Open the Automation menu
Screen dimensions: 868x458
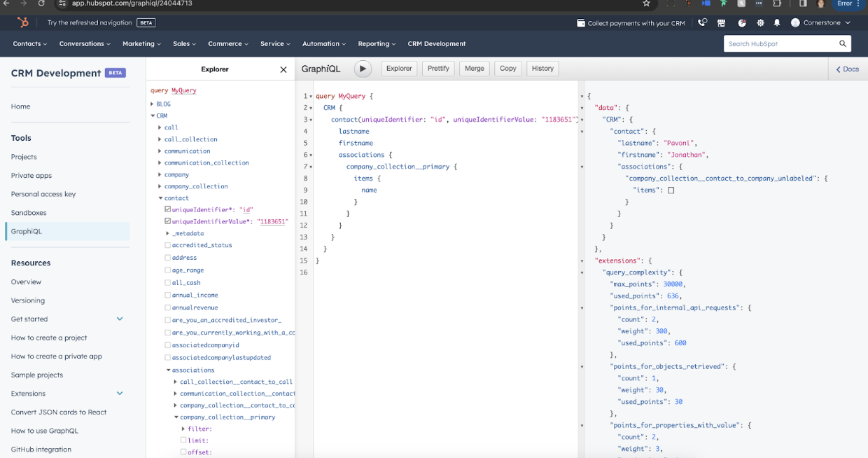pos(324,43)
